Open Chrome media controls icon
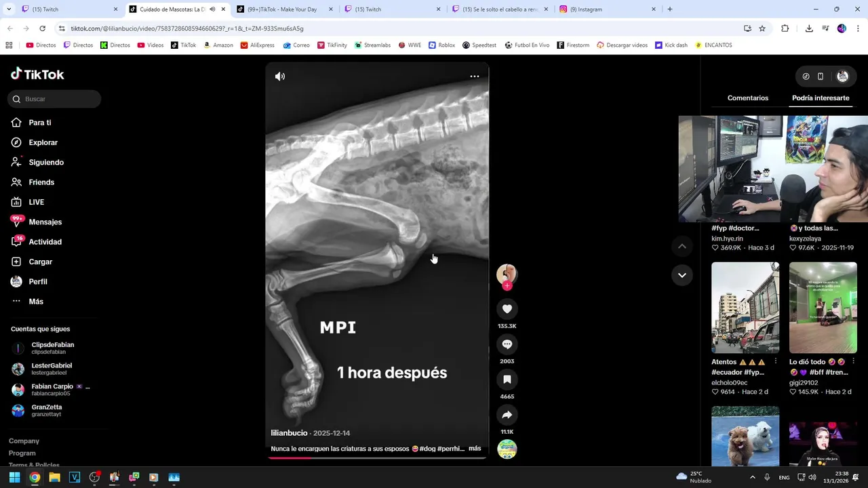 tap(825, 28)
